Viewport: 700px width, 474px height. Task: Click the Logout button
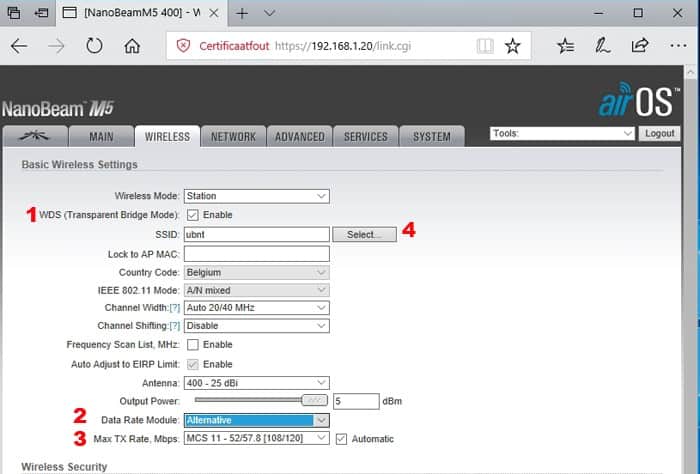coord(659,133)
